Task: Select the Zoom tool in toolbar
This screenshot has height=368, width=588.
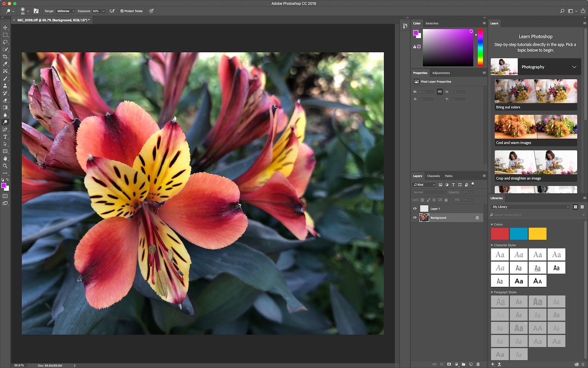Action: point(6,166)
